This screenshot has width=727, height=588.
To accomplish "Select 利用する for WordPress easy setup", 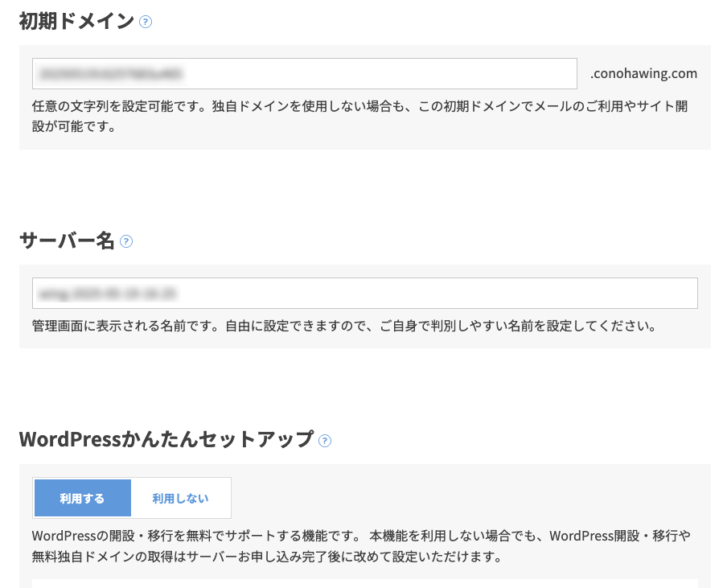I will 83,498.
